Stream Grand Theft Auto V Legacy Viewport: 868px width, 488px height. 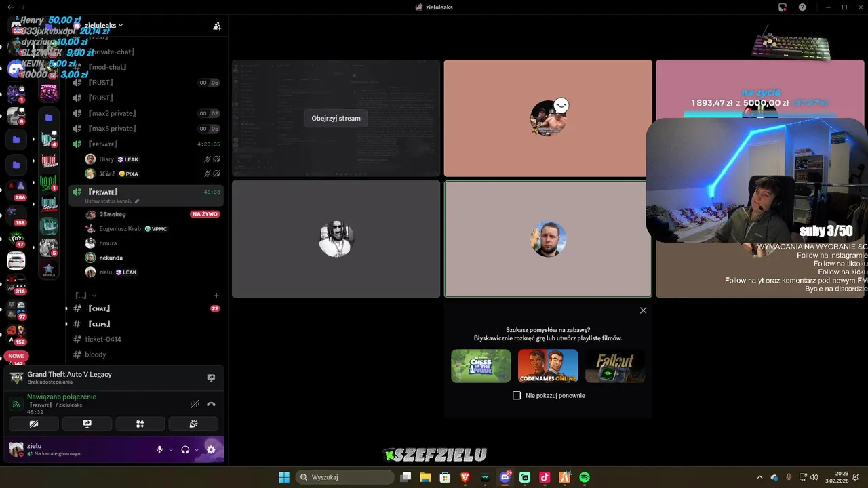click(211, 378)
